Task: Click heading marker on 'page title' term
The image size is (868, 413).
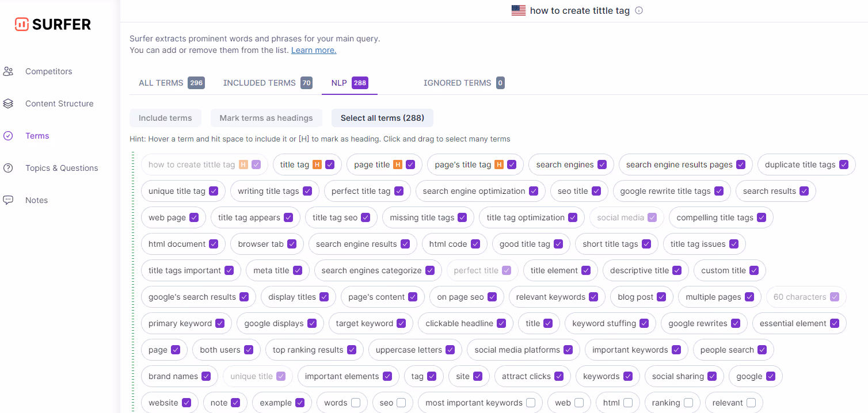Action: (398, 165)
